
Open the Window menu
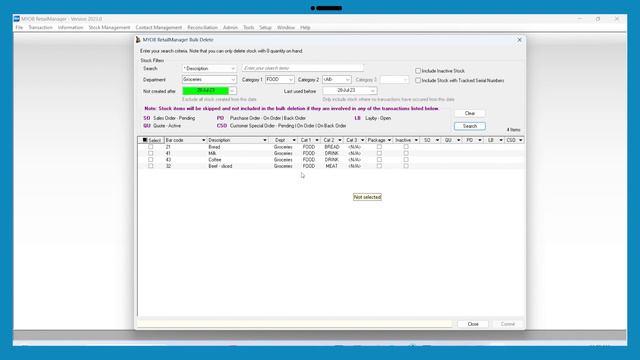286,27
